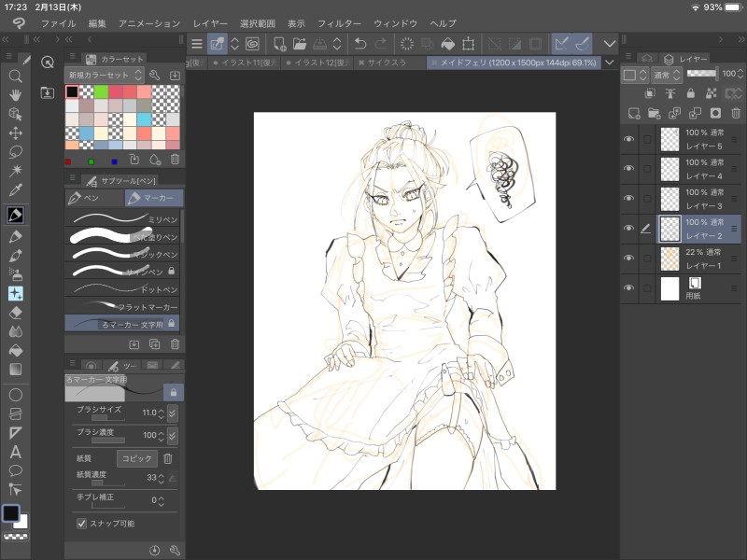
Task: Choose the Text tool
Action: click(15, 452)
